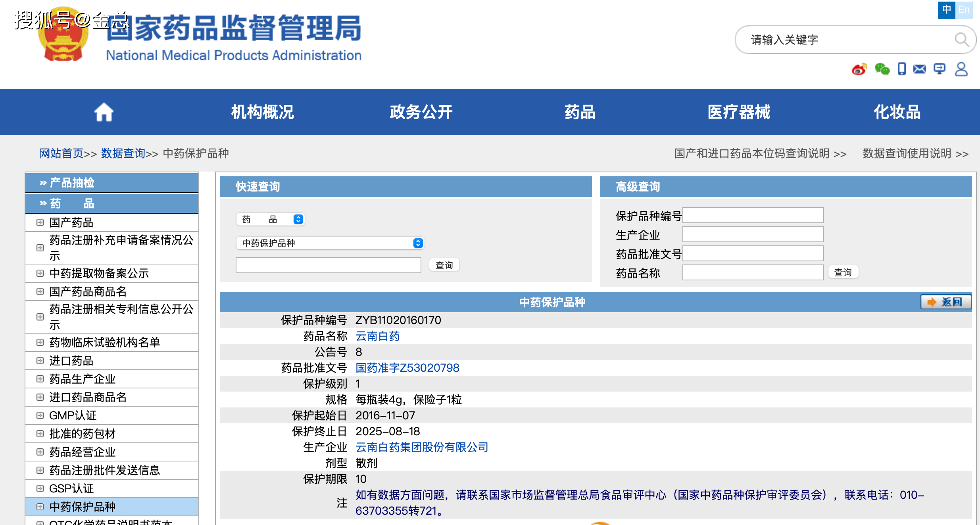The height and width of the screenshot is (525, 980).
Task: Click the contact note about 食品审评中心
Action: [640, 503]
